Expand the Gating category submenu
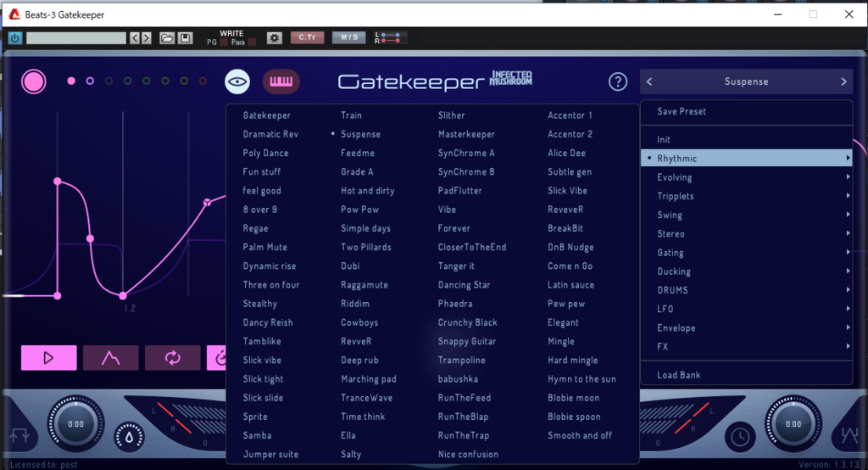 click(746, 253)
